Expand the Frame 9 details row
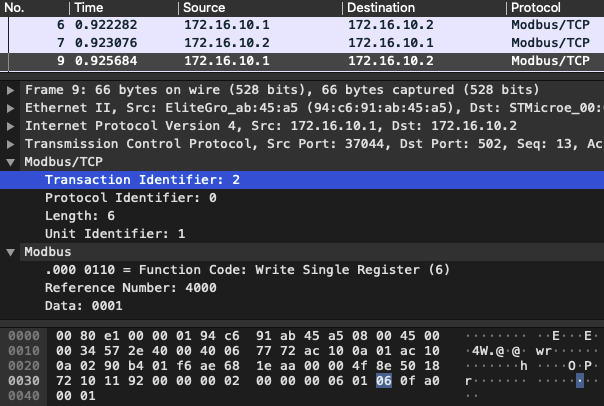604x406 pixels. point(10,90)
